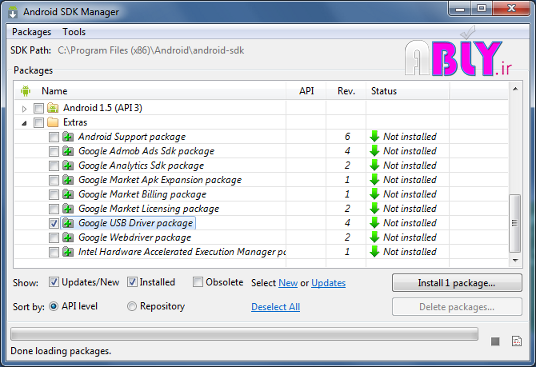
Task: Enable the Obsolete show checkbox
Action: pos(198,282)
